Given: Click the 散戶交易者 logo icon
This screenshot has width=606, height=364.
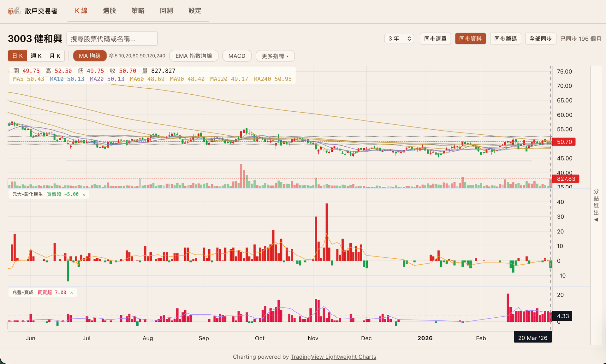Looking at the screenshot, I should point(14,11).
